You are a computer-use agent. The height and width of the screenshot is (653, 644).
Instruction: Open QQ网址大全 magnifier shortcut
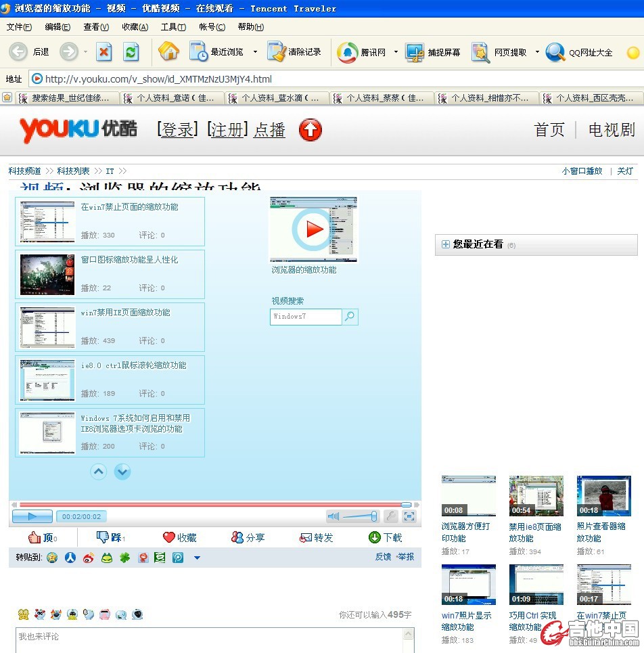click(578, 52)
